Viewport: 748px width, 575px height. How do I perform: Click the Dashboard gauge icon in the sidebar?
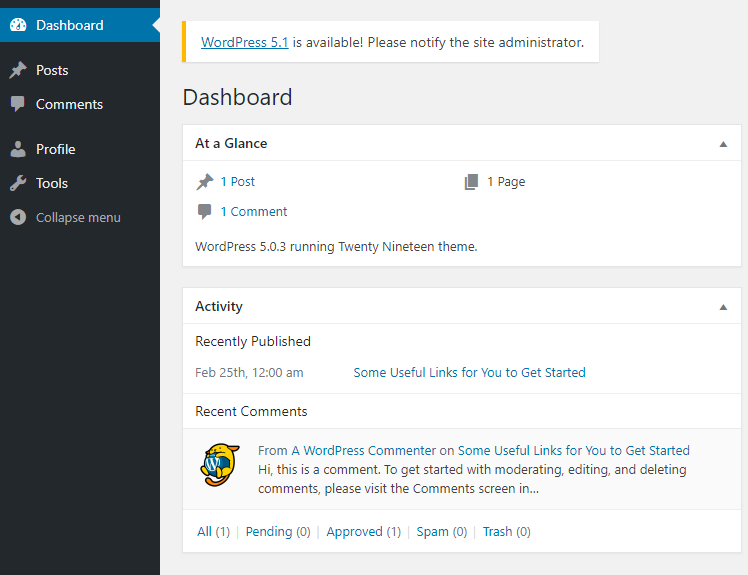(x=18, y=25)
